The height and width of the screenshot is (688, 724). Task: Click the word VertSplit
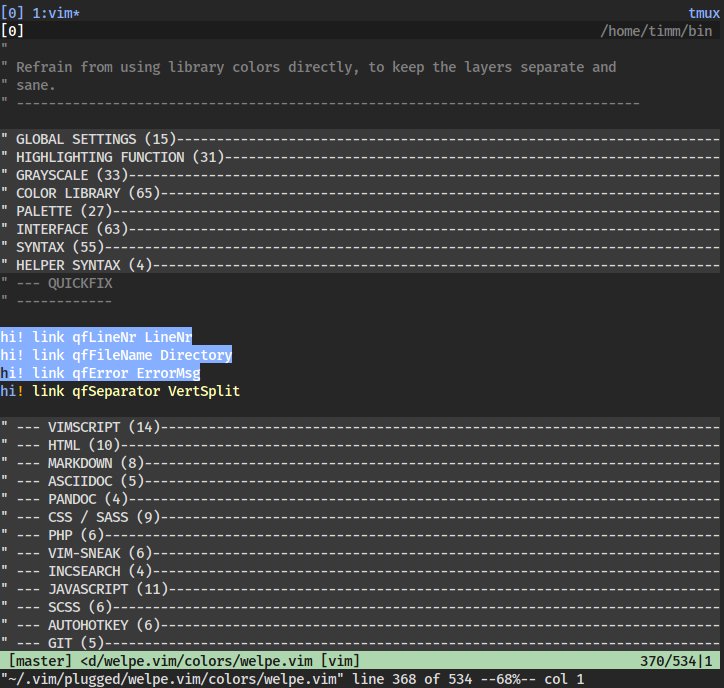coord(204,391)
